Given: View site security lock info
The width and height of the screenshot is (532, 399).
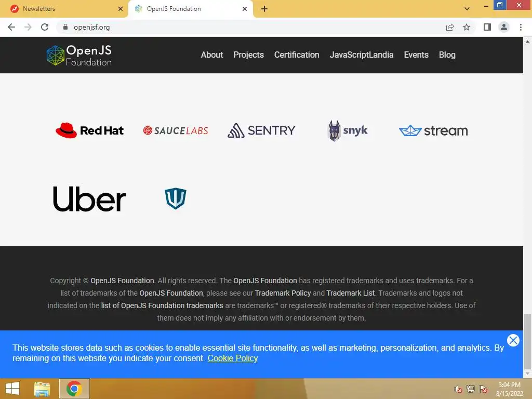Looking at the screenshot, I should pos(65,27).
